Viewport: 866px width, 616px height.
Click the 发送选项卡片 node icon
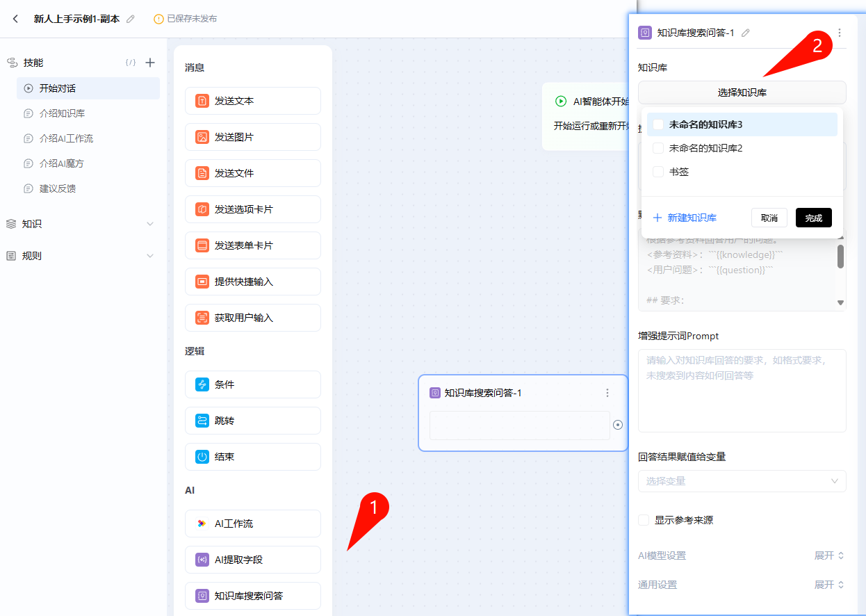tap(202, 209)
